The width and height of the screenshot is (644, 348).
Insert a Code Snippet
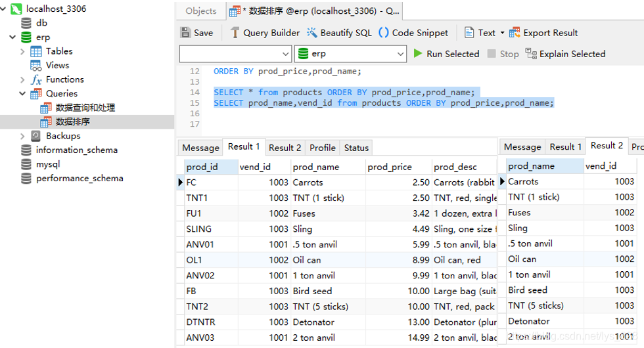pos(413,33)
